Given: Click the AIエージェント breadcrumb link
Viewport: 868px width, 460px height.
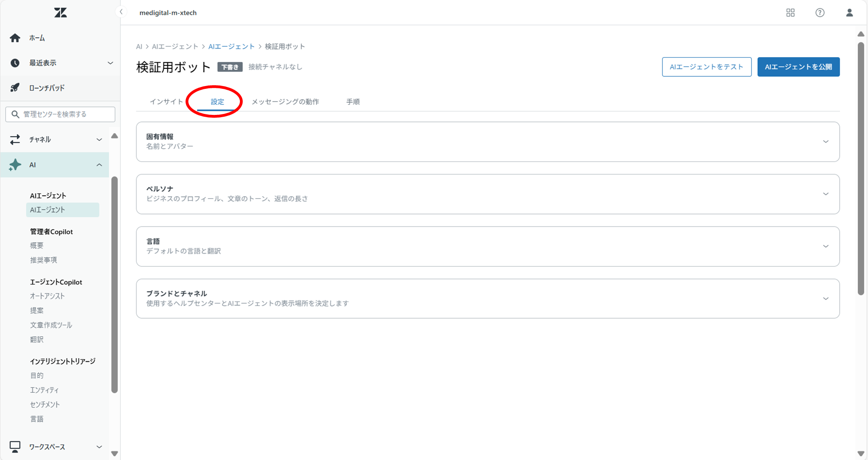Looking at the screenshot, I should pos(232,47).
